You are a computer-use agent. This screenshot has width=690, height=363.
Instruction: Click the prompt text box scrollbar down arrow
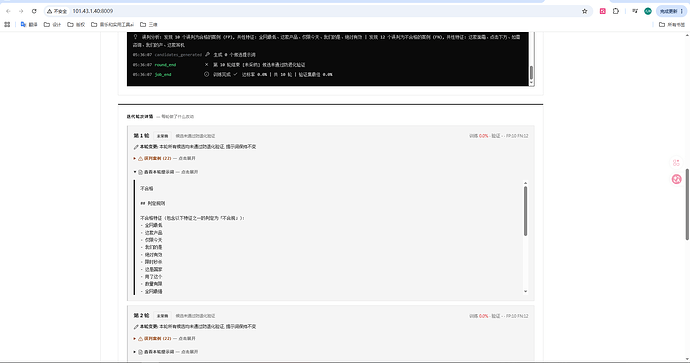pos(525,291)
